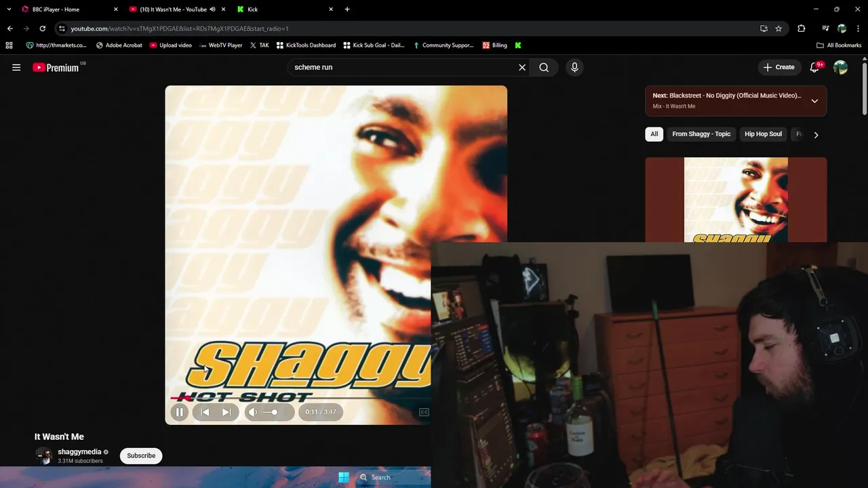The height and width of the screenshot is (488, 868).
Task: Open the shaggymedia channel name link
Action: (79, 451)
